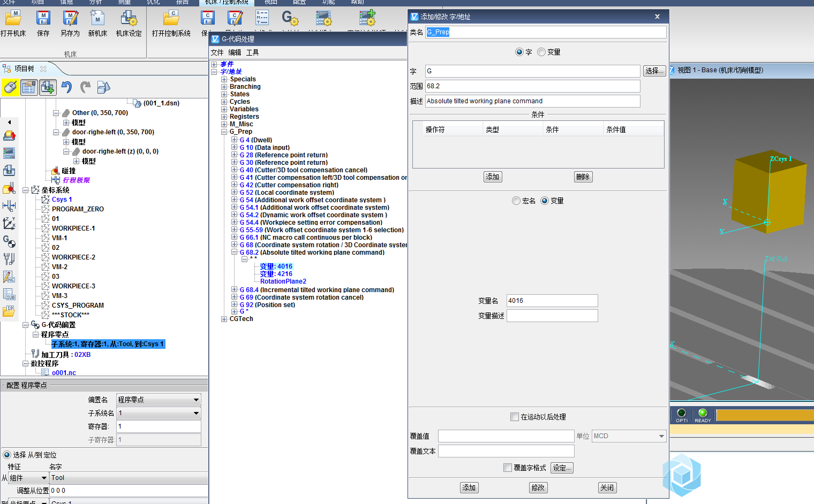Image resolution: width=814 pixels, height=504 pixels.
Task: Collapse the 坐标系统 node in project tree
Action: pos(25,190)
